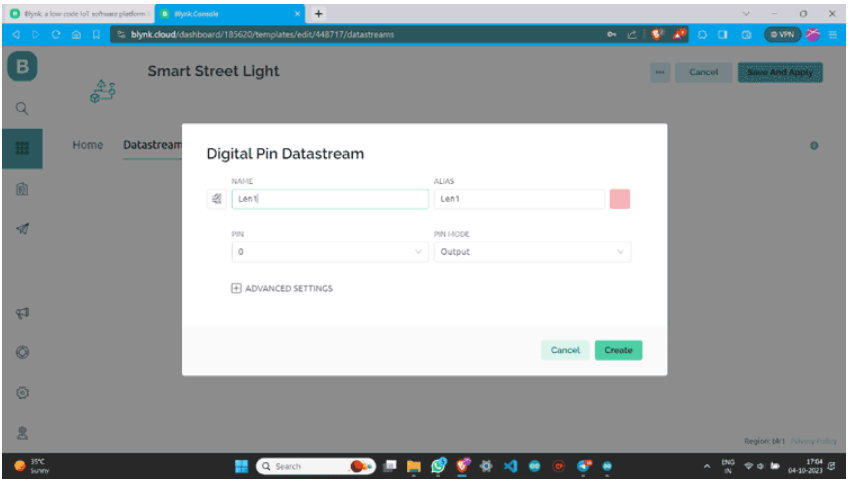This screenshot has height=486, width=852.
Task: Open the Pin Mode dropdown showing Output
Action: 532,252
